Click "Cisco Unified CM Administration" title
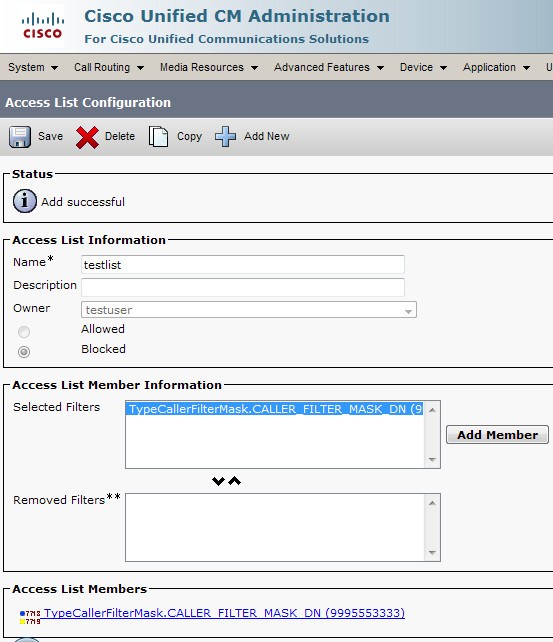 [237, 16]
